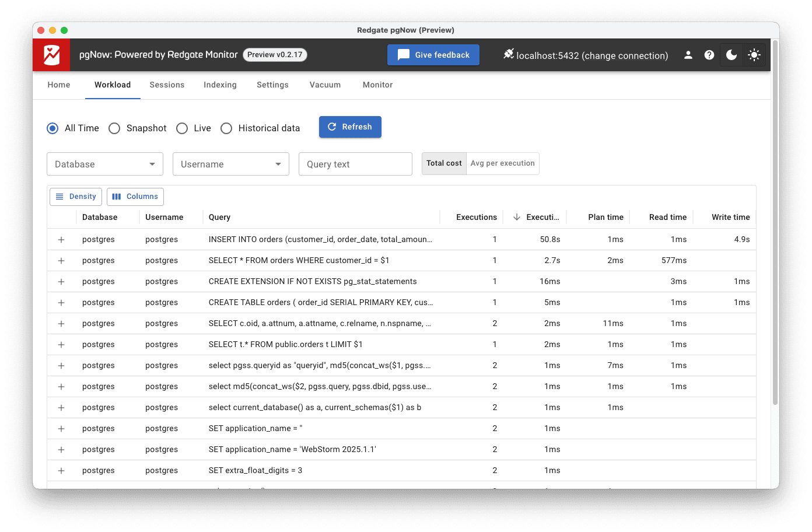Click the connection plug icon near localhost:5432

click(x=509, y=54)
